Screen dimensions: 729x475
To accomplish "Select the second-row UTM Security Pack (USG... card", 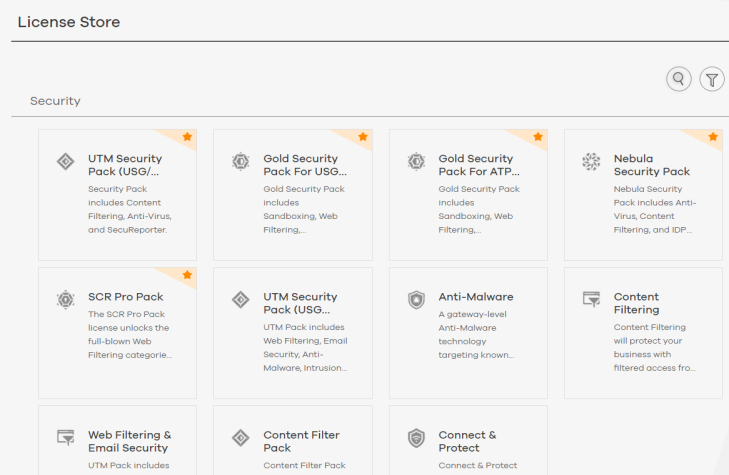I will pos(293,333).
